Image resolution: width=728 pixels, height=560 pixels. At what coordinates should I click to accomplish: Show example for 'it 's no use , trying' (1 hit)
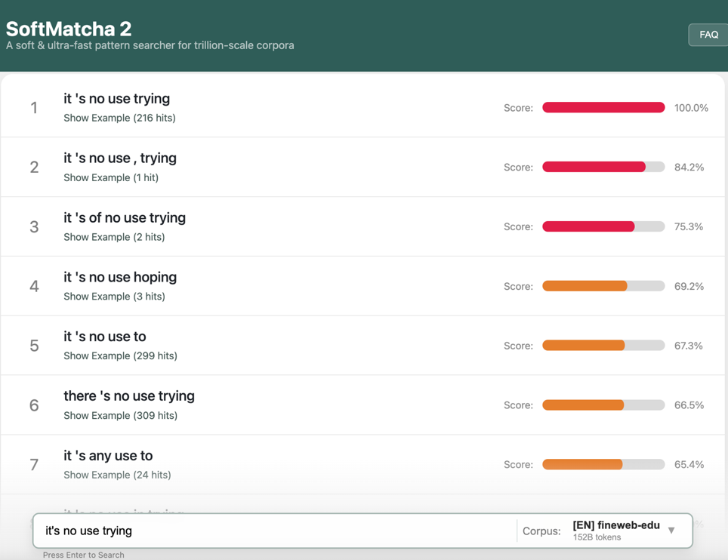[111, 177]
